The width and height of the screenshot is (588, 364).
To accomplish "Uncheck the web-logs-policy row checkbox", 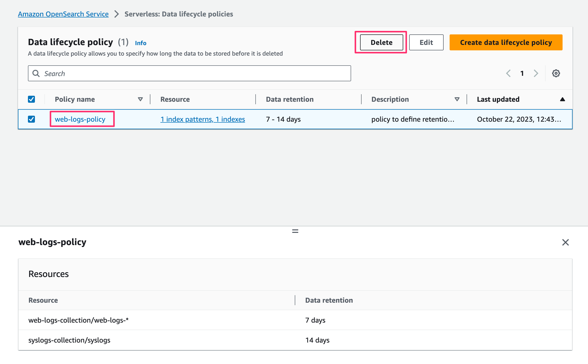I will click(x=31, y=119).
